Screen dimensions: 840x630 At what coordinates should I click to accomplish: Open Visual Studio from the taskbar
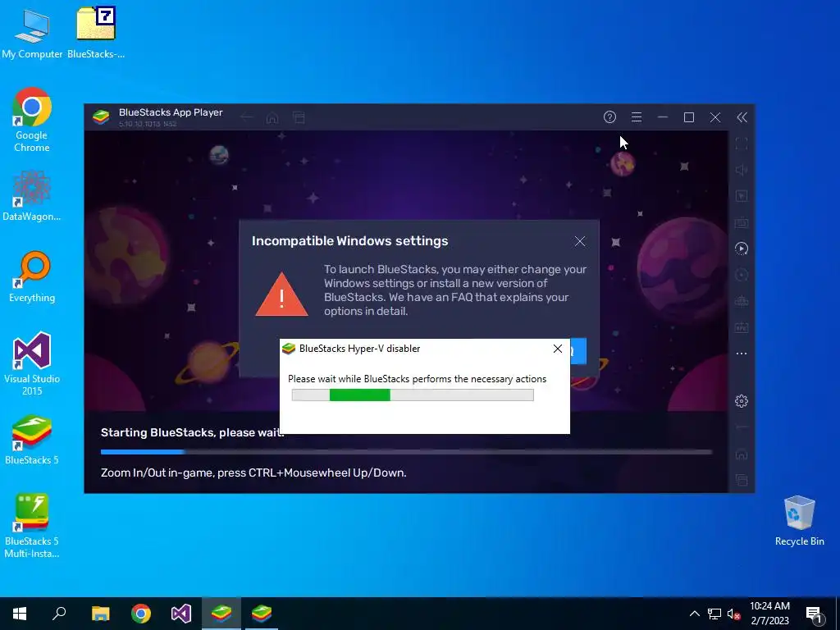(181, 614)
